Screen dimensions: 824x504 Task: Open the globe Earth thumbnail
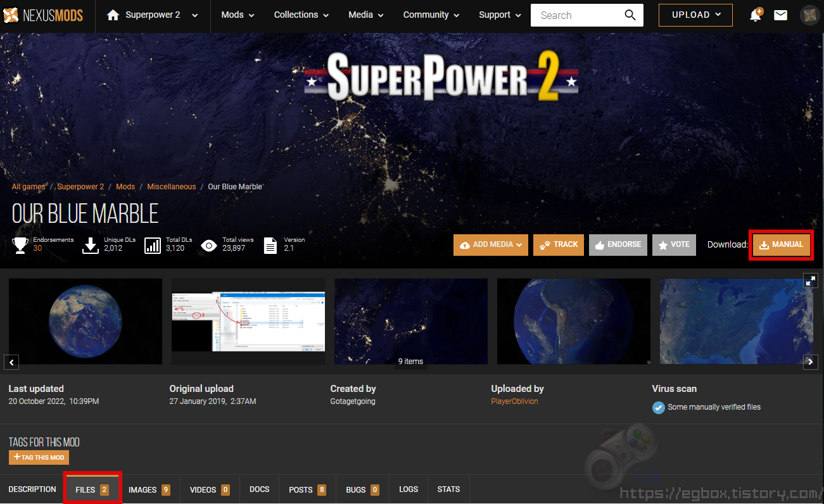(x=86, y=322)
